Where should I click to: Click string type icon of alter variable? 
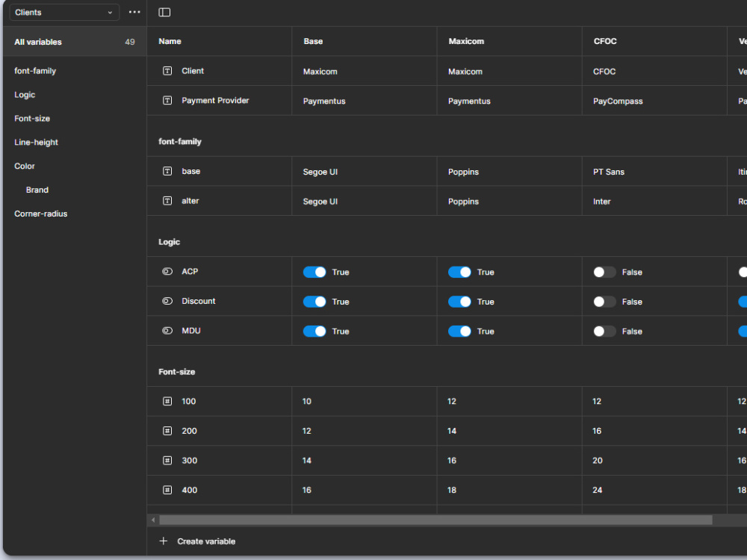click(167, 201)
